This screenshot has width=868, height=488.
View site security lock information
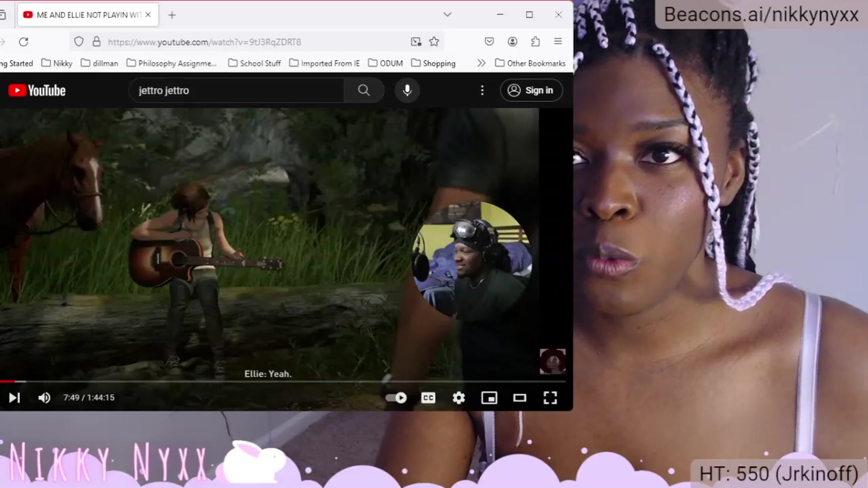[x=96, y=42]
